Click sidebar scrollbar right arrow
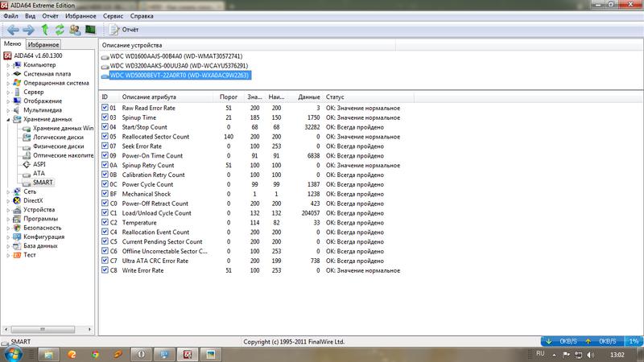 89,329
